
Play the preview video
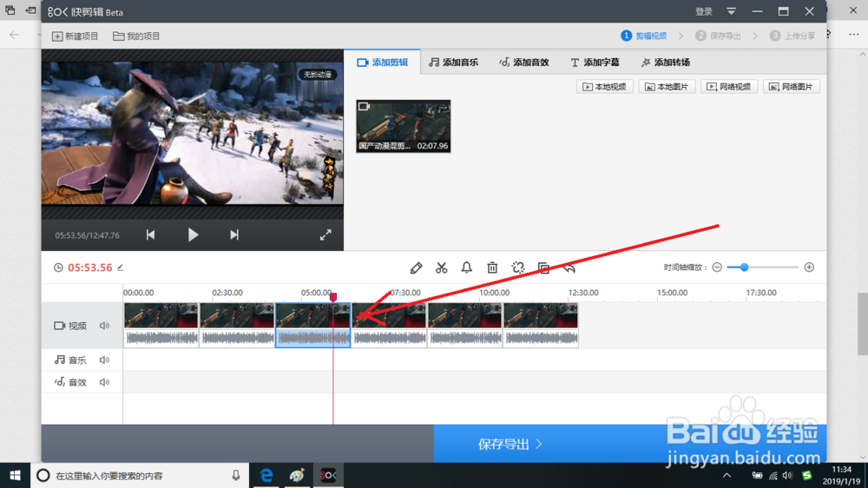pyautogui.click(x=193, y=234)
